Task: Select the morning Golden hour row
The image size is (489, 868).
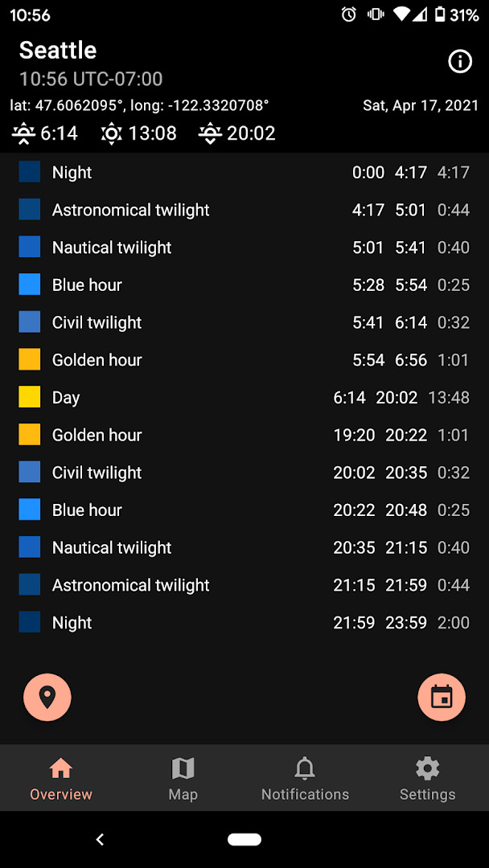Action: point(244,360)
